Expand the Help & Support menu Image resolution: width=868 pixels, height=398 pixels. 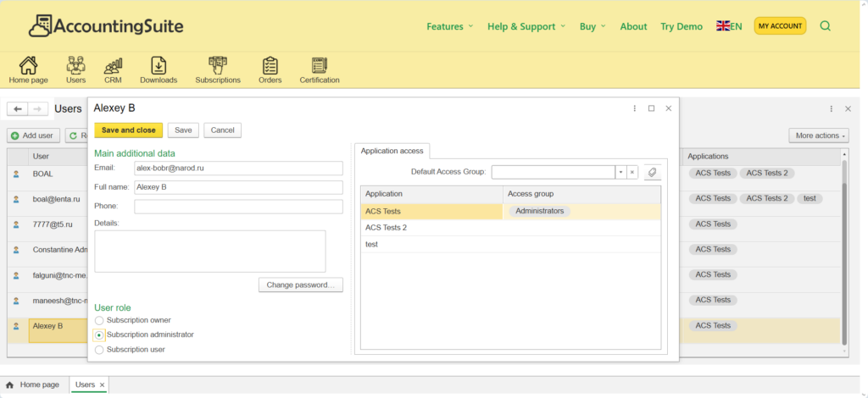(526, 26)
